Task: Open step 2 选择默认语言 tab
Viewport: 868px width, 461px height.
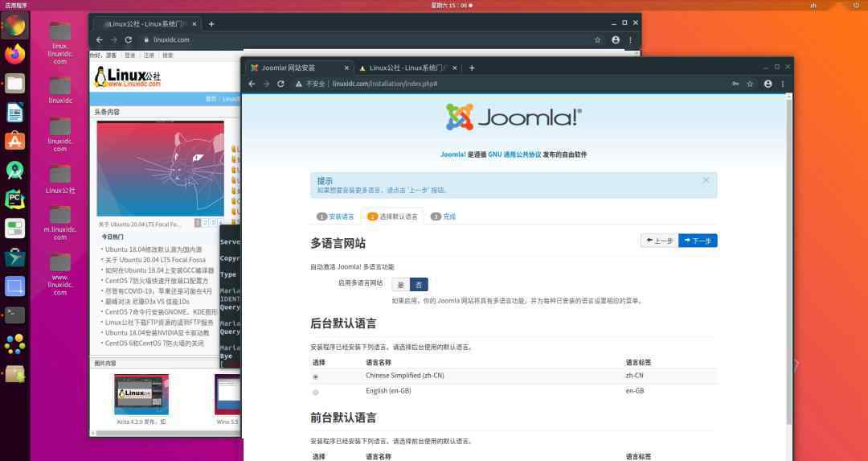Action: [x=392, y=216]
